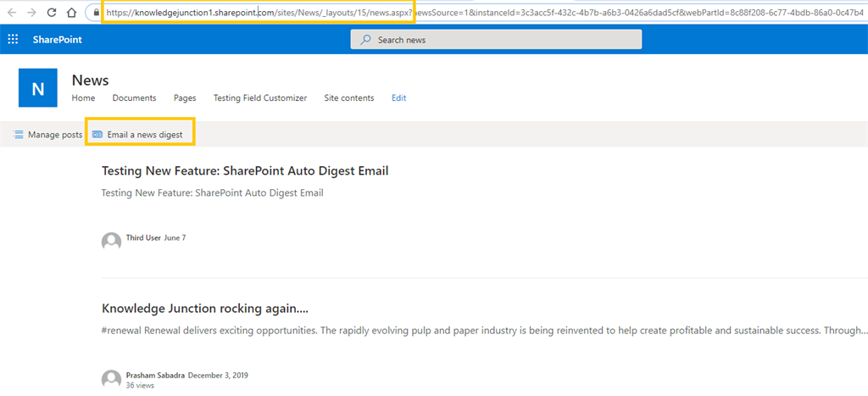This screenshot has height=396, width=868.
Task: Click the 'December 3, 2019' date
Action: [218, 375]
